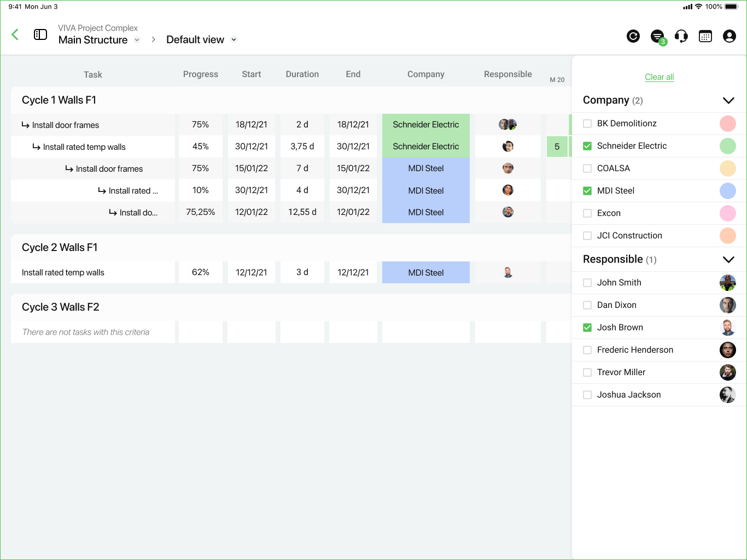Toggle the sidebar panel icon
Viewport: 747px width, 560px height.
(x=40, y=34)
